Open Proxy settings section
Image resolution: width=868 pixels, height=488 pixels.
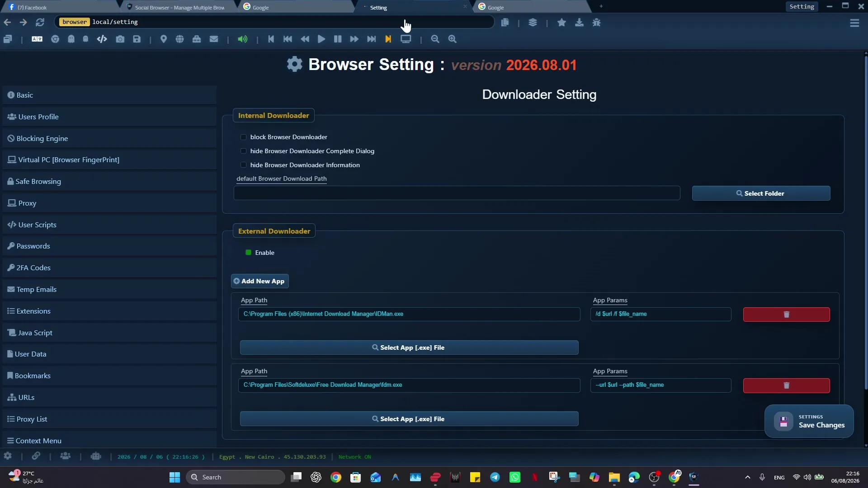coord(109,203)
